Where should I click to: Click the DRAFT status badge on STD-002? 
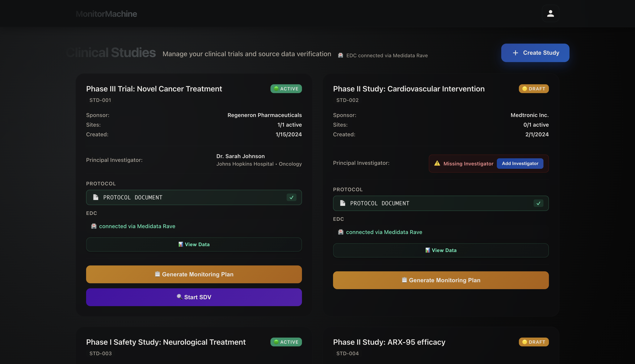(533, 89)
